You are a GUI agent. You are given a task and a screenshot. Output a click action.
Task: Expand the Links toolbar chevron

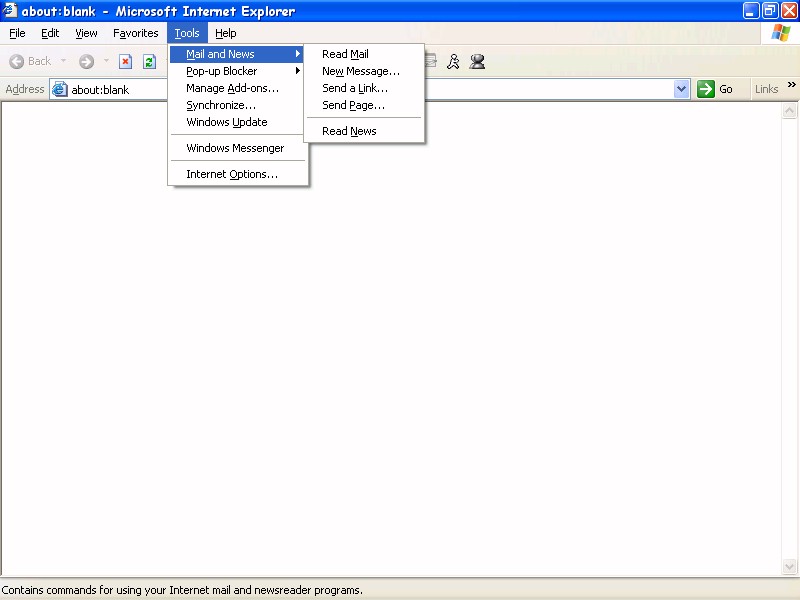(x=791, y=85)
